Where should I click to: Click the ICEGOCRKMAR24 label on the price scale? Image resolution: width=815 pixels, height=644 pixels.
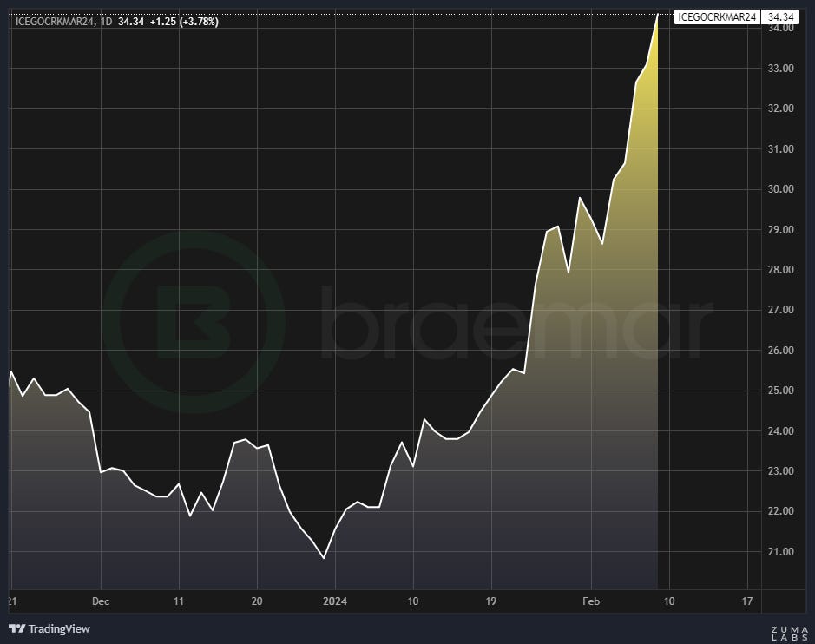click(717, 16)
